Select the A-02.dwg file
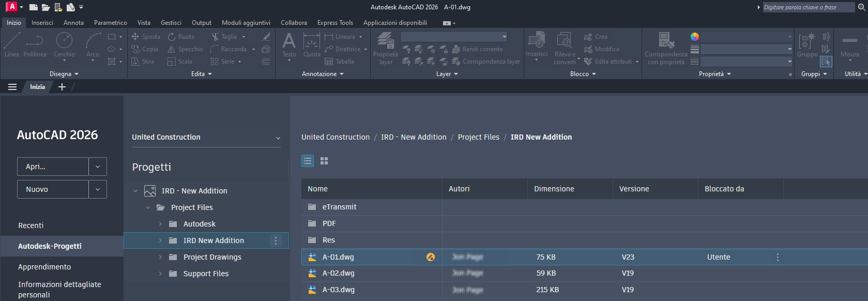Viewport: 868px width, 301px height. point(339,273)
